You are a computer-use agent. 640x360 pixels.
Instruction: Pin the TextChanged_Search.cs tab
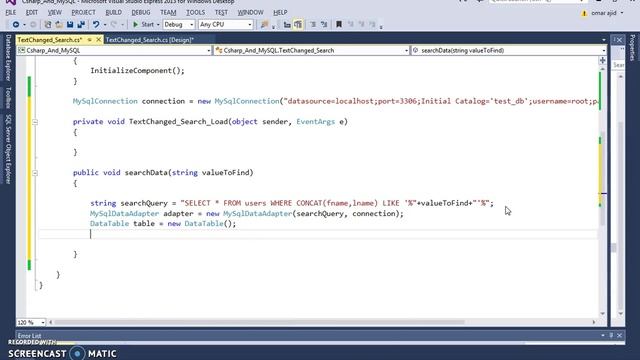pos(89,40)
